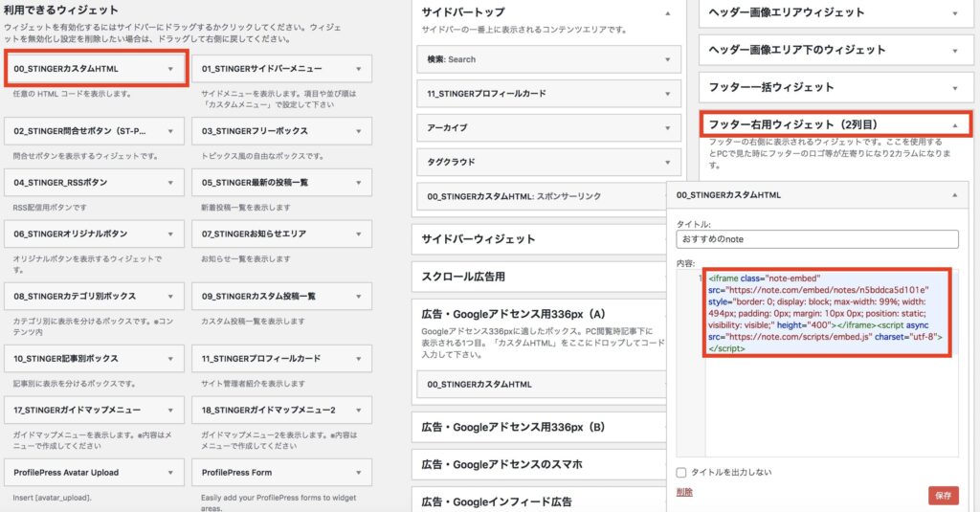Open the アーカイブ widget settings arrow

(667, 127)
